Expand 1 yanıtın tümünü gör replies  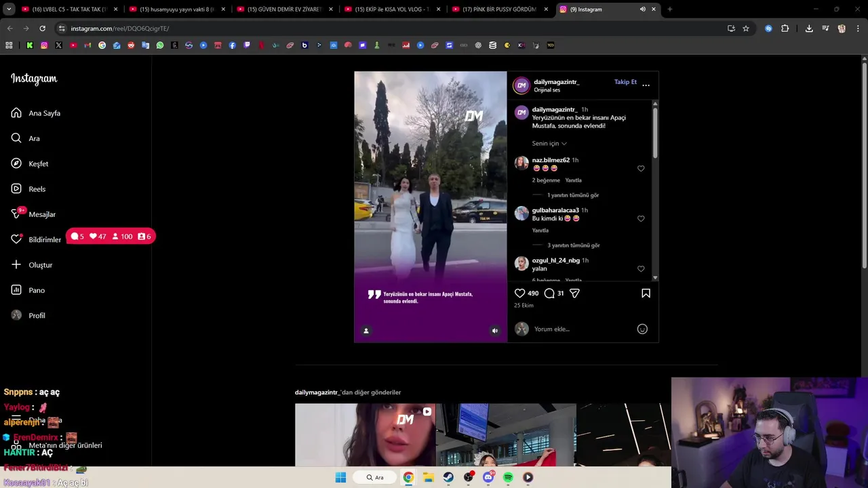point(573,195)
